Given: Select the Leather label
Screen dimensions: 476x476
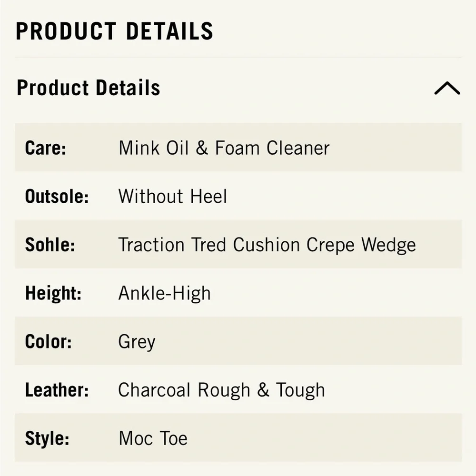Looking at the screenshot, I should point(57,390).
